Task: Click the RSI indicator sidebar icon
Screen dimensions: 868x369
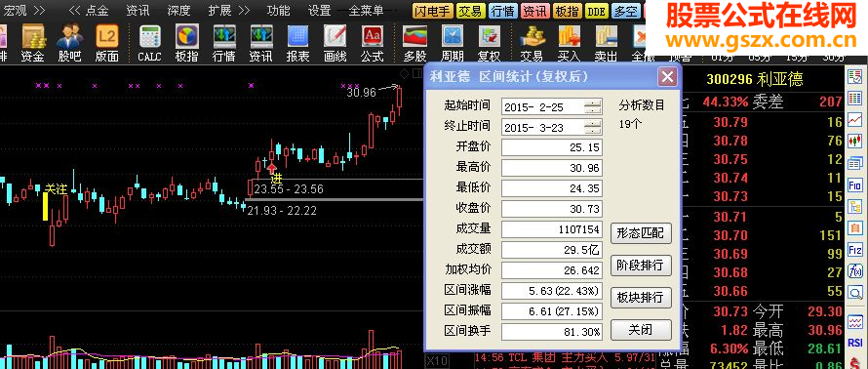Action: 855,343
